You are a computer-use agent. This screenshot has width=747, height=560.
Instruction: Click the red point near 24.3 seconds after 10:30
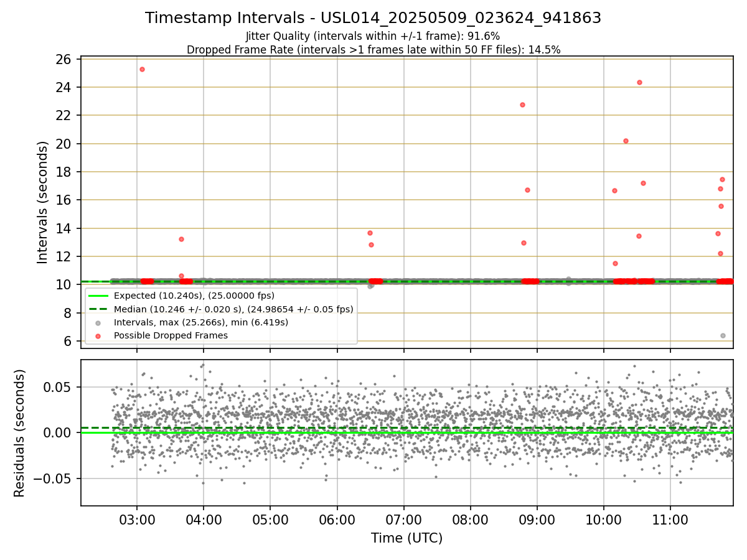point(639,82)
